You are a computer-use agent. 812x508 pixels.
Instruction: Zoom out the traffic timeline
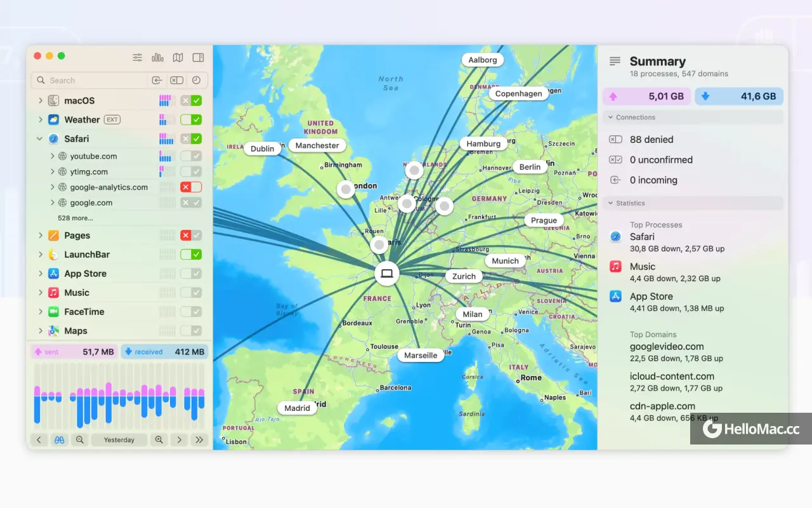[x=79, y=439]
